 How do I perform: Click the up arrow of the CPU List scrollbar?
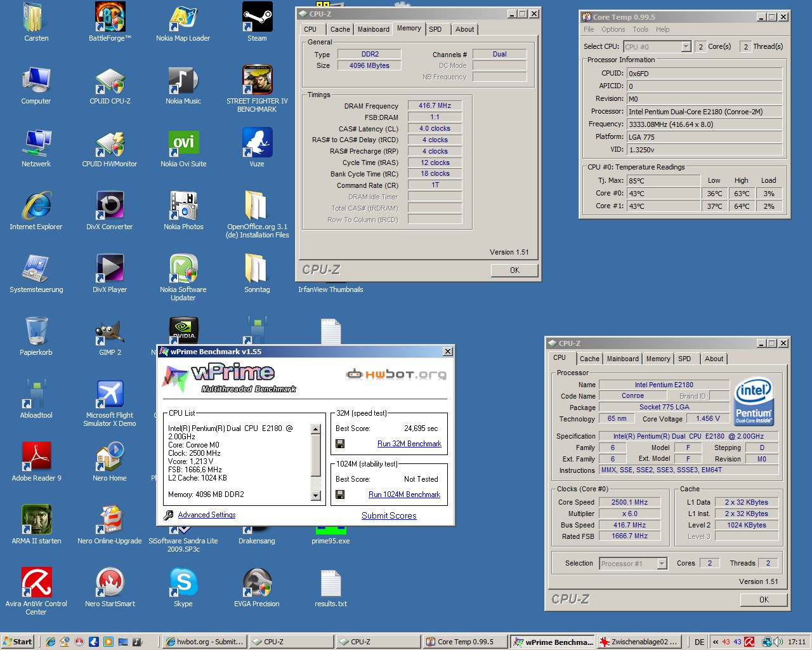tap(315, 430)
